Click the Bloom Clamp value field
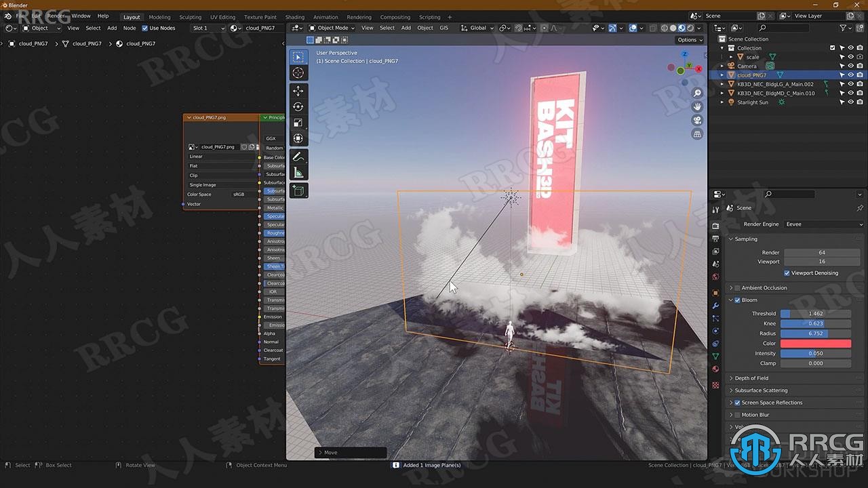 tap(816, 363)
